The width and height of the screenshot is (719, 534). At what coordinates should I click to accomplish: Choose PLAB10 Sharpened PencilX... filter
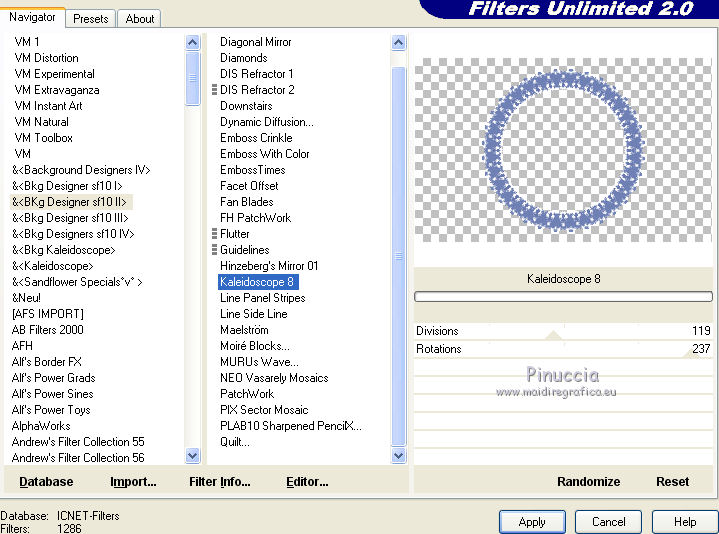[x=290, y=426]
